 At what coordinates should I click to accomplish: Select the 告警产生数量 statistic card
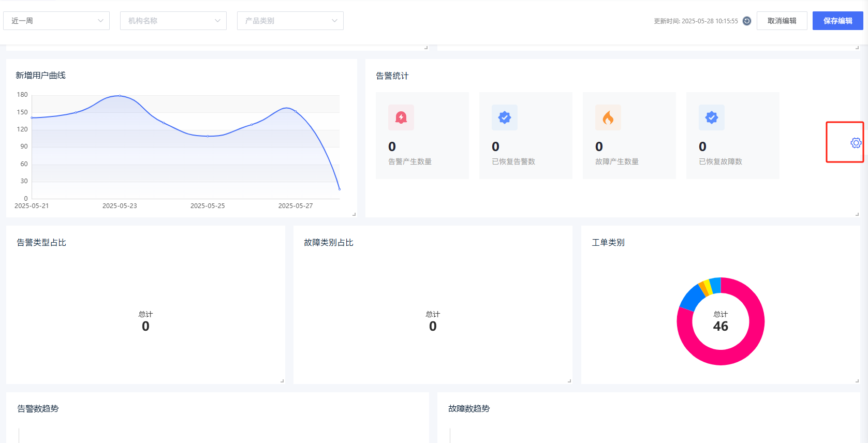422,136
